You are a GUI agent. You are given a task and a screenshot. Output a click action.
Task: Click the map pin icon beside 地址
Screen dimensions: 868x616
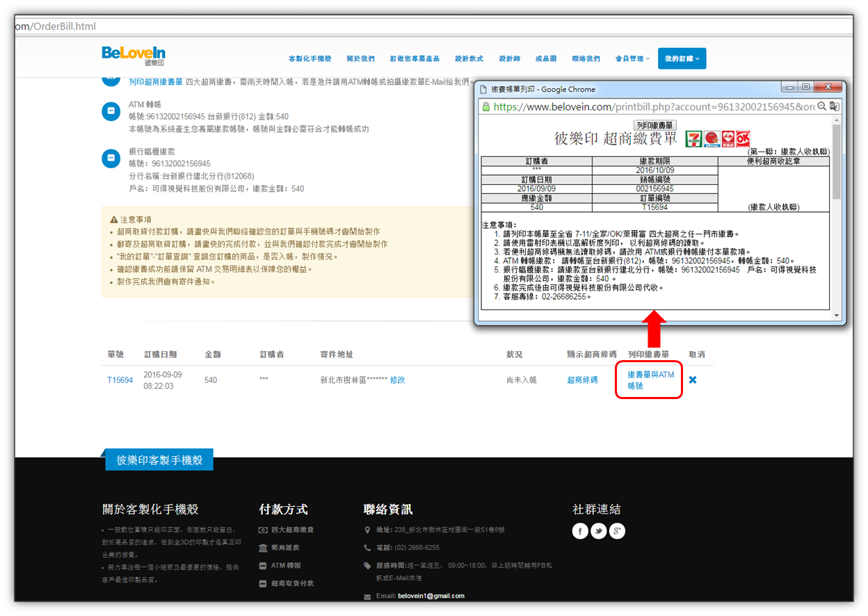(x=367, y=530)
